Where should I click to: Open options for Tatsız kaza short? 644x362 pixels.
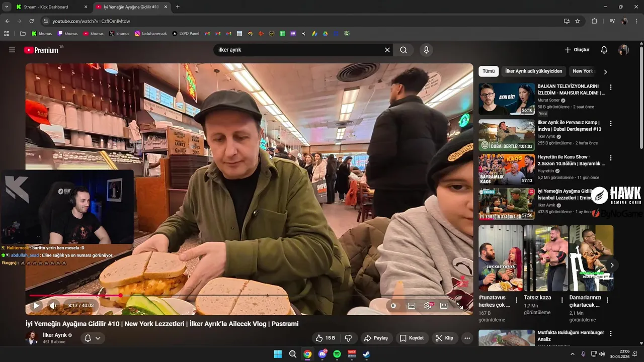click(561, 300)
